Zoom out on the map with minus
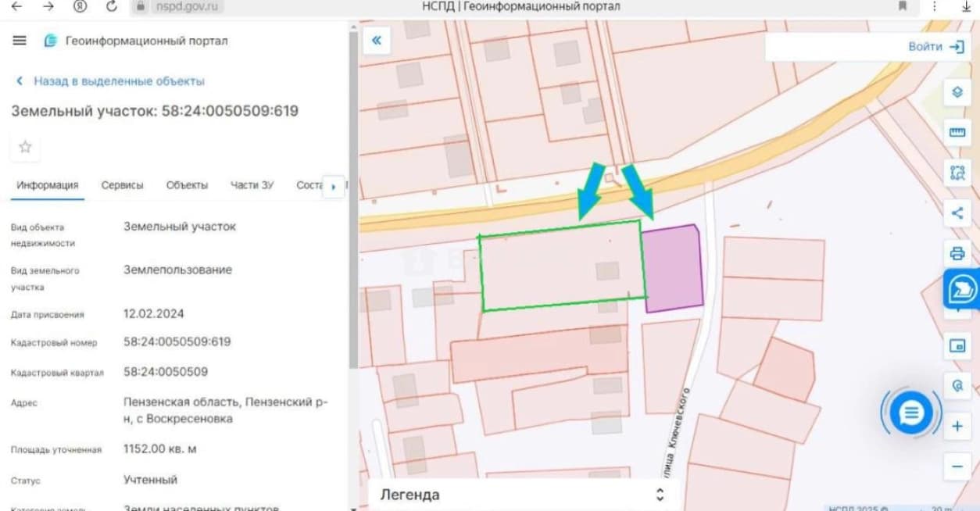 tap(957, 466)
